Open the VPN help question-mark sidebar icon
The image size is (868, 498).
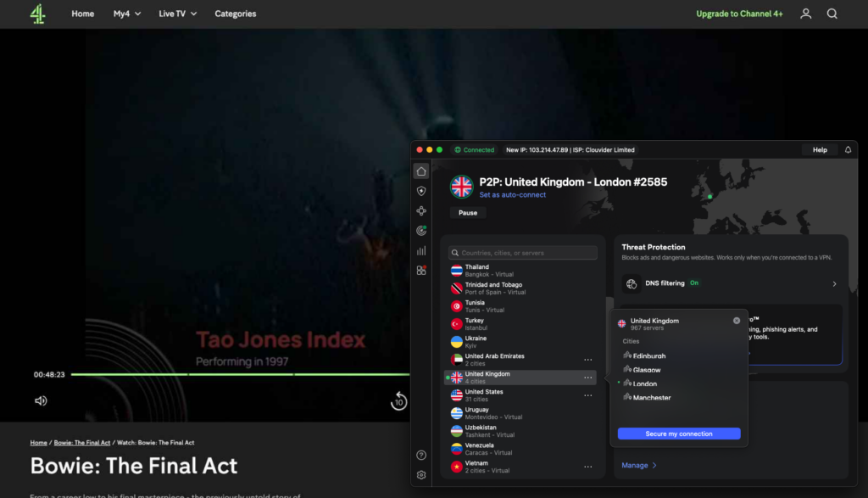[x=421, y=455]
